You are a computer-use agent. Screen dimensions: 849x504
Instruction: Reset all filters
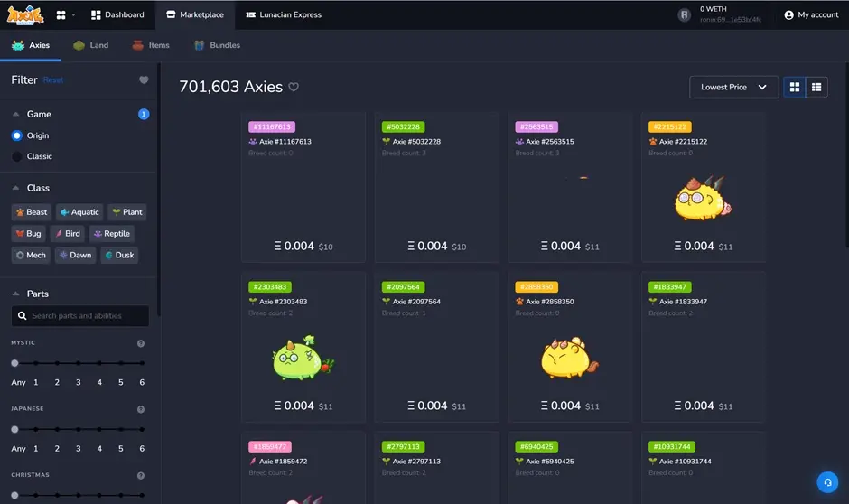53,80
